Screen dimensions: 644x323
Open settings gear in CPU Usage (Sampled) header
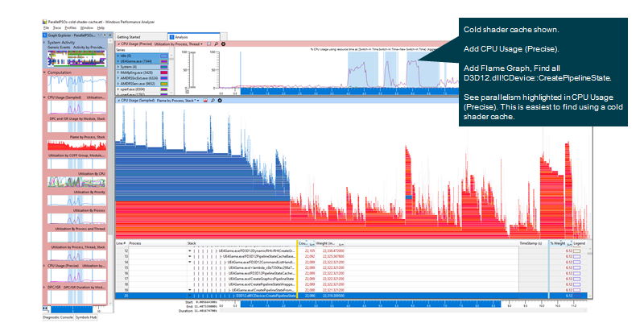pos(219,101)
